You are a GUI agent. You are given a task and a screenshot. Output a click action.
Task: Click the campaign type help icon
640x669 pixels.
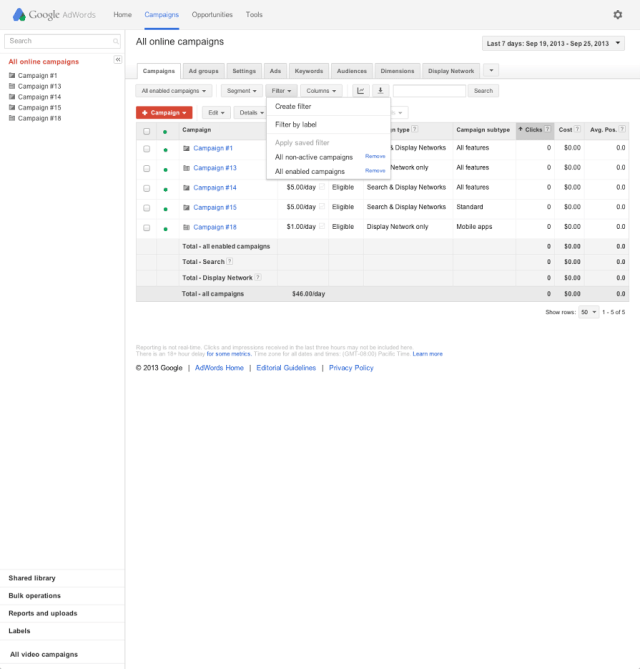(x=415, y=129)
